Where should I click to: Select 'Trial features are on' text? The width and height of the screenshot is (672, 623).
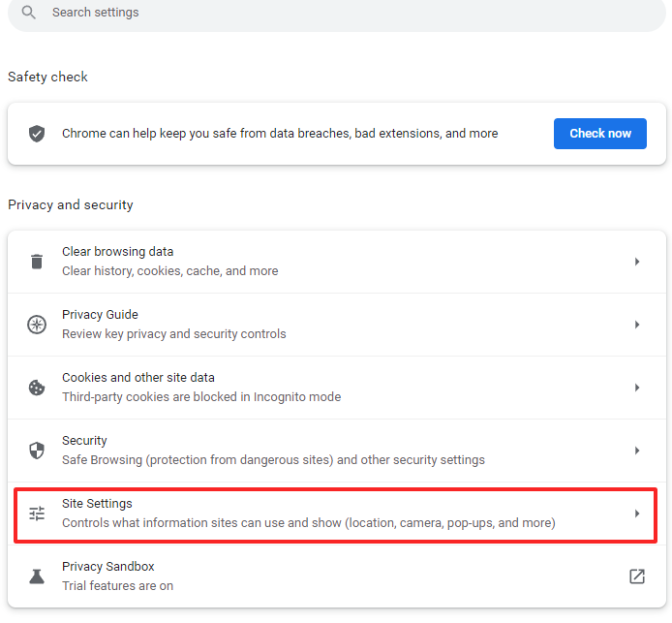117,586
